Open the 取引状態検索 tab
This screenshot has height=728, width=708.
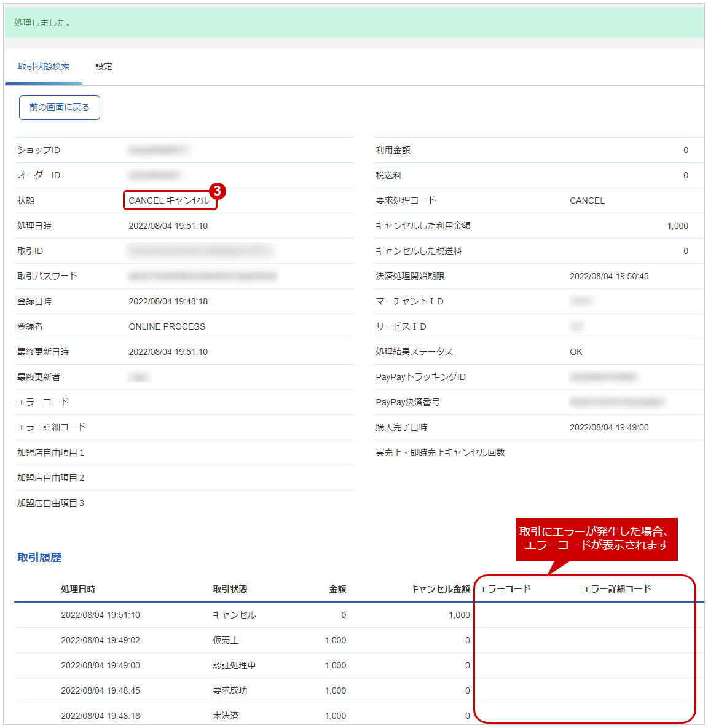click(x=44, y=66)
